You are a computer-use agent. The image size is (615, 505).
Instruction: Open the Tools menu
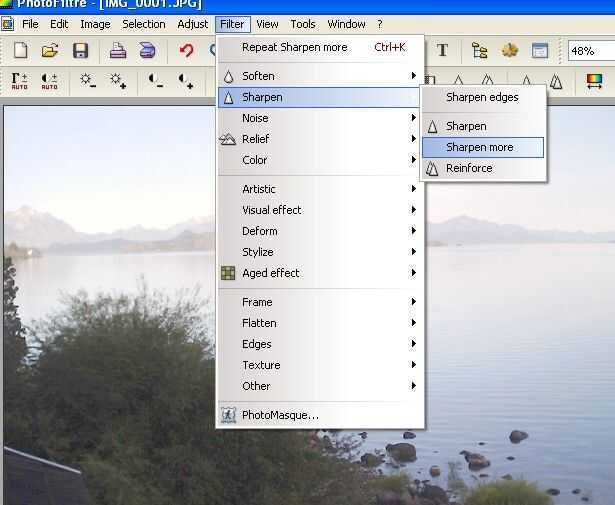coord(303,24)
